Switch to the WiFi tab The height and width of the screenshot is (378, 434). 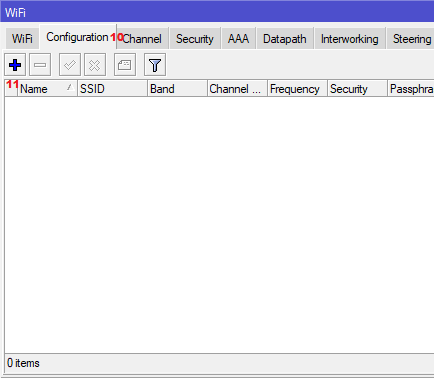click(22, 39)
